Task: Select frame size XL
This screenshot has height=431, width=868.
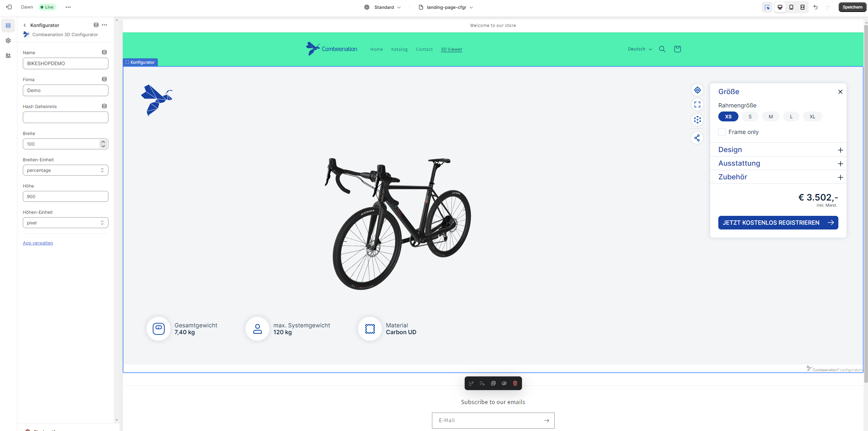Action: [x=812, y=117]
